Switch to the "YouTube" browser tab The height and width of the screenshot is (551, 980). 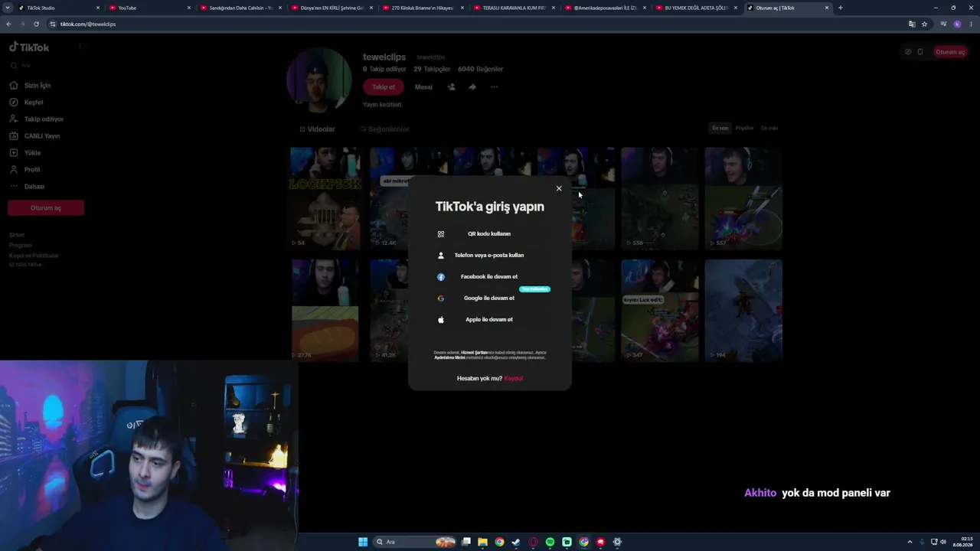(x=150, y=8)
